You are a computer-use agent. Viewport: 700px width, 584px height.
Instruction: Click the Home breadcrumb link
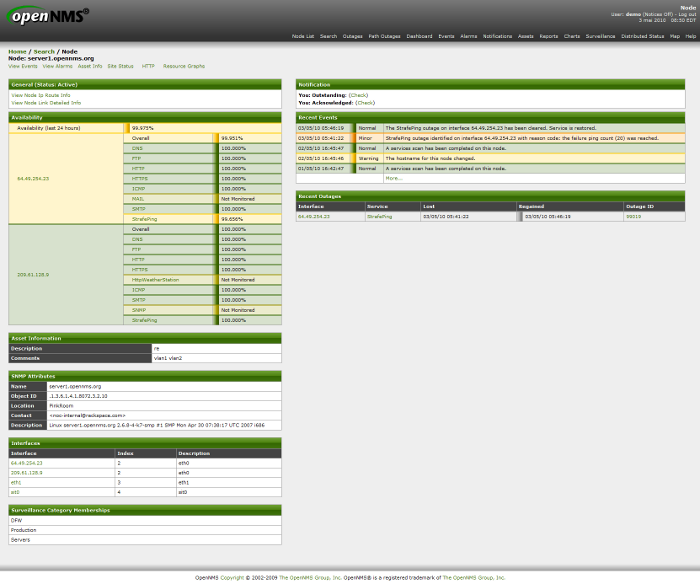[17, 51]
